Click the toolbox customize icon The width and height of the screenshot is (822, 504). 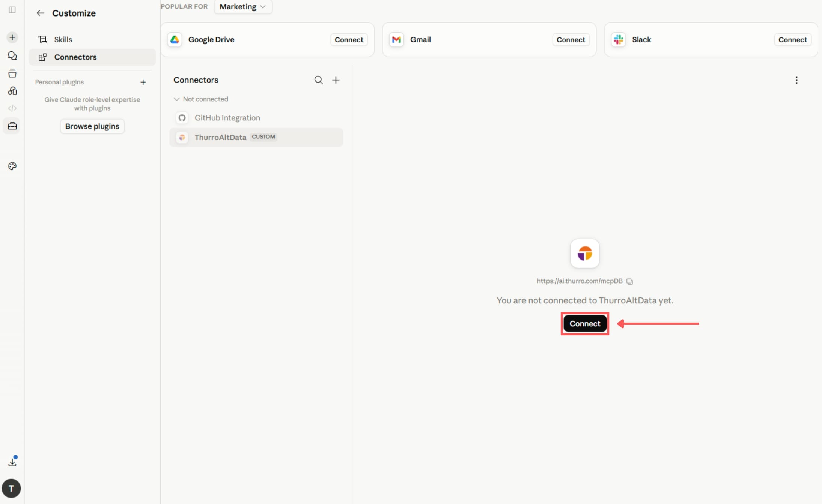tap(12, 126)
